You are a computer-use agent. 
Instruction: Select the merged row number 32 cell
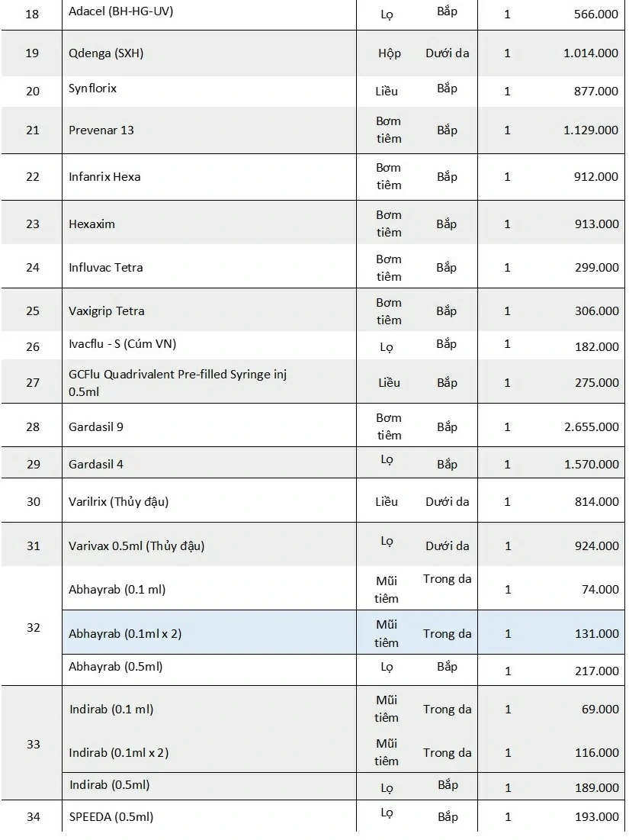[33, 627]
